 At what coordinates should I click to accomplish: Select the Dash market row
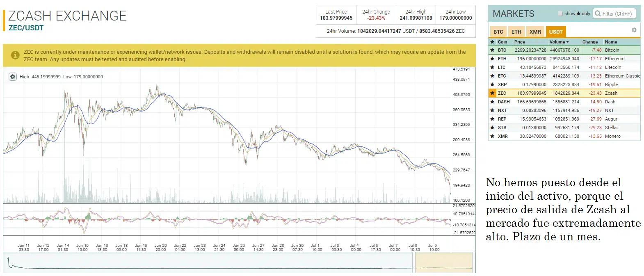pyautogui.click(x=564, y=102)
